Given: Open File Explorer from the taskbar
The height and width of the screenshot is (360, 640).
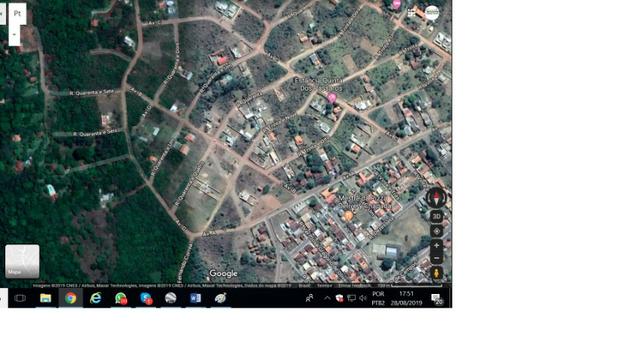Looking at the screenshot, I should pos(45,298).
